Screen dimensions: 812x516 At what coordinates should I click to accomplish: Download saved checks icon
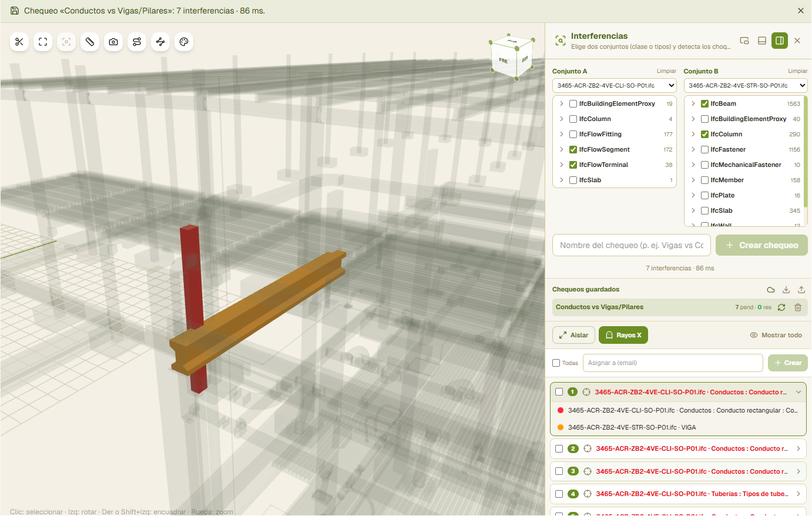(786, 290)
